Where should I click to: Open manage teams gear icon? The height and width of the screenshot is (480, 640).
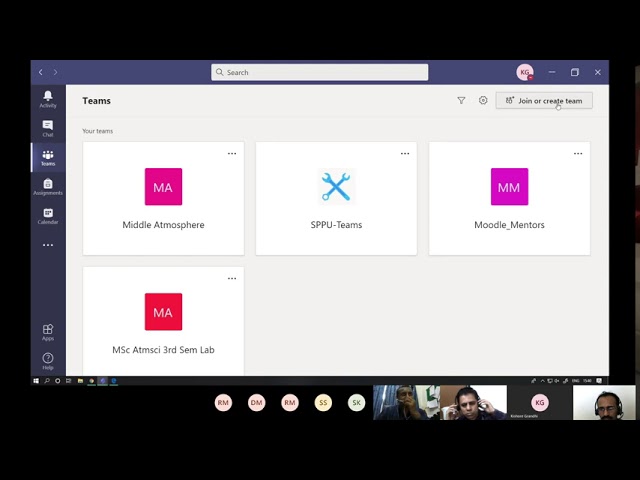(483, 100)
